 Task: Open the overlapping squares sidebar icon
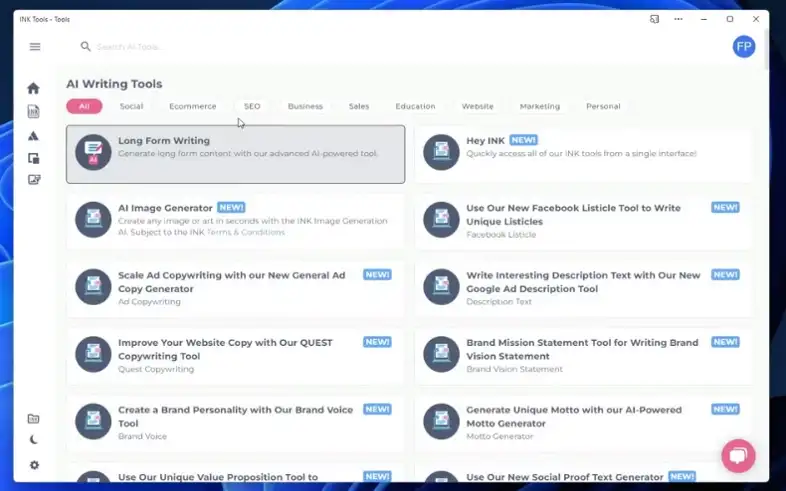(34, 158)
